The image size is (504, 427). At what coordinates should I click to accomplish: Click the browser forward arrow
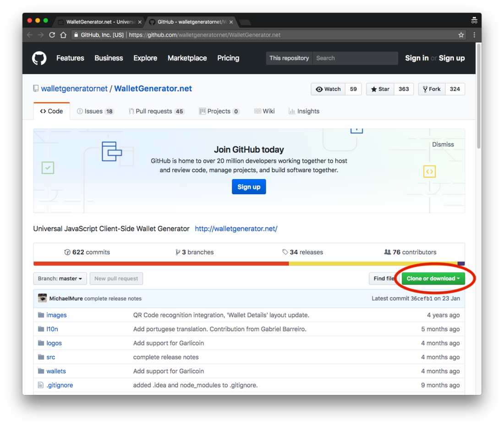click(41, 35)
